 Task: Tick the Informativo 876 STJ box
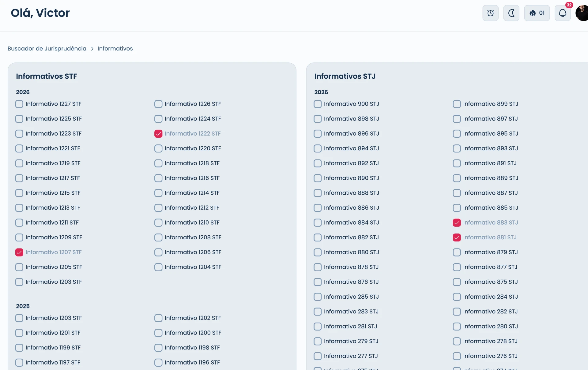pos(318,282)
